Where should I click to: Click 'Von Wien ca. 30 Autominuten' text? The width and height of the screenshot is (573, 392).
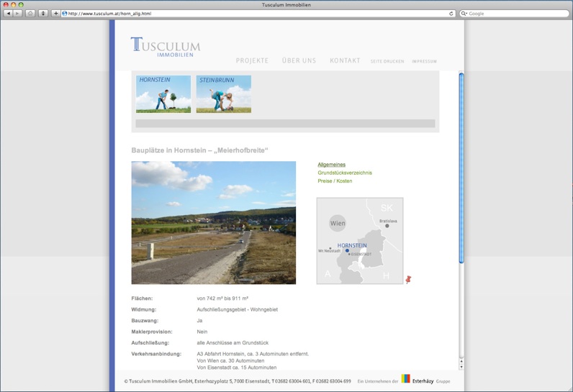[x=230, y=360]
